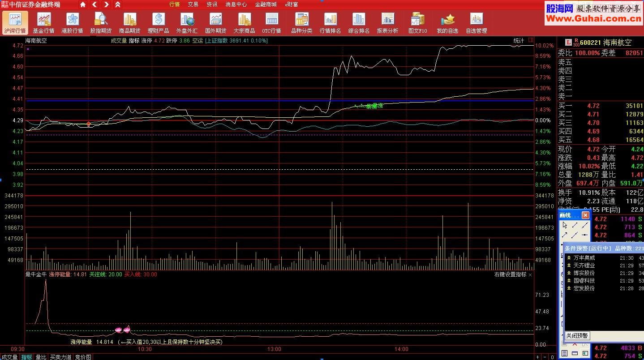Open 综合排名 composite ranking
This screenshot has height=360, width=644.
click(359, 23)
